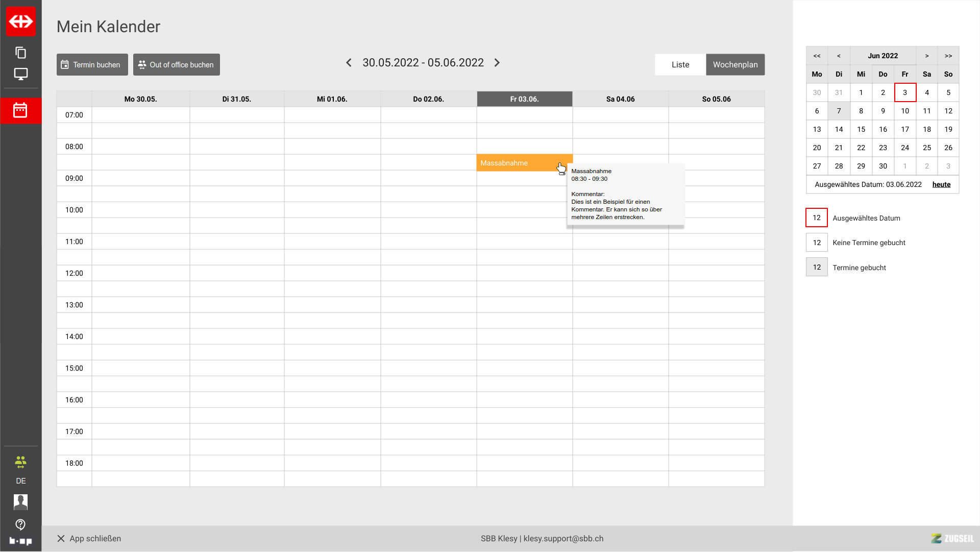Go to previous week with left chevron
This screenshot has height=552, width=980.
349,63
